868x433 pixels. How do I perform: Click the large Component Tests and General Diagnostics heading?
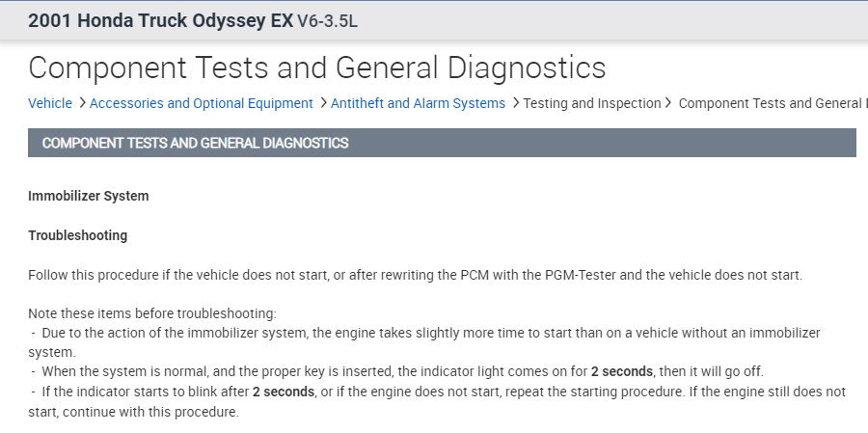point(316,68)
